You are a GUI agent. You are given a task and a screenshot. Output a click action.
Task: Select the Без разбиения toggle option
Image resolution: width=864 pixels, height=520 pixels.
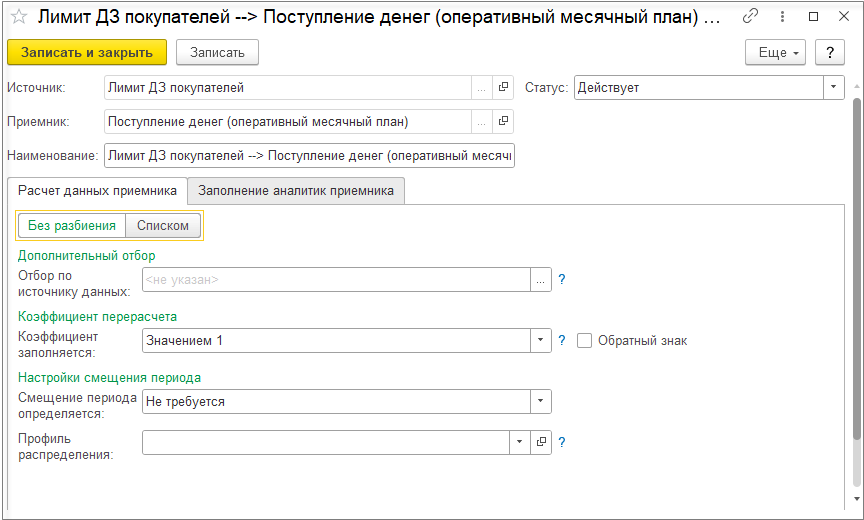coord(72,226)
